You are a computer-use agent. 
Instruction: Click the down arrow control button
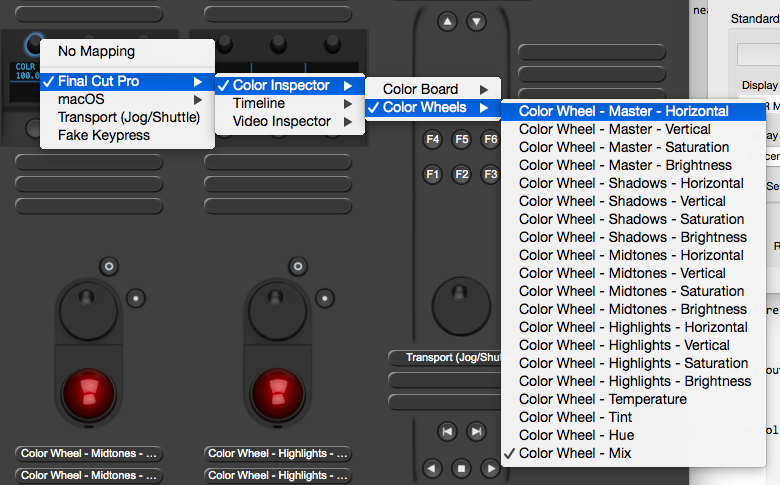(477, 21)
